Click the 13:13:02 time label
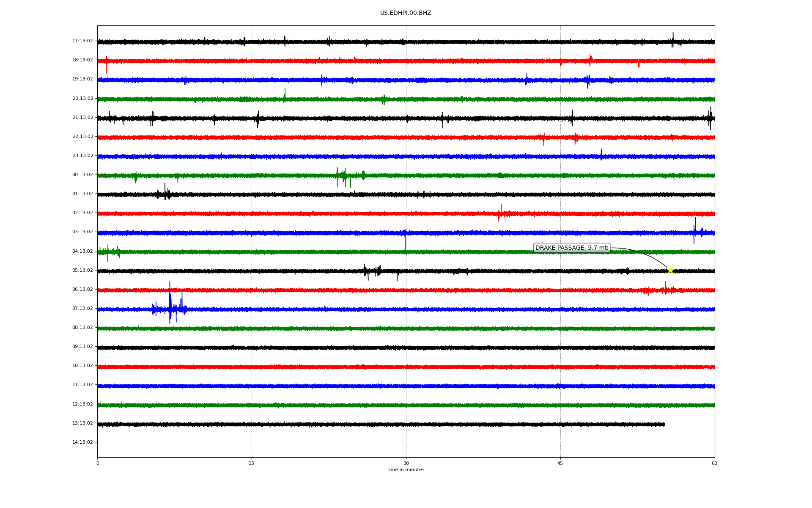812x508 pixels. (82, 423)
